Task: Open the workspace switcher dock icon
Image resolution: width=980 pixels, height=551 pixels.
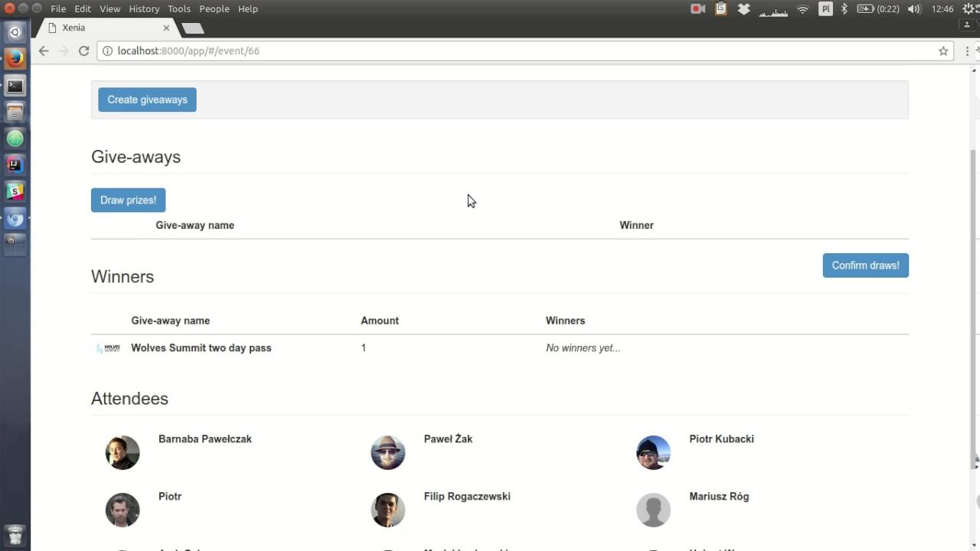Action: click(15, 244)
